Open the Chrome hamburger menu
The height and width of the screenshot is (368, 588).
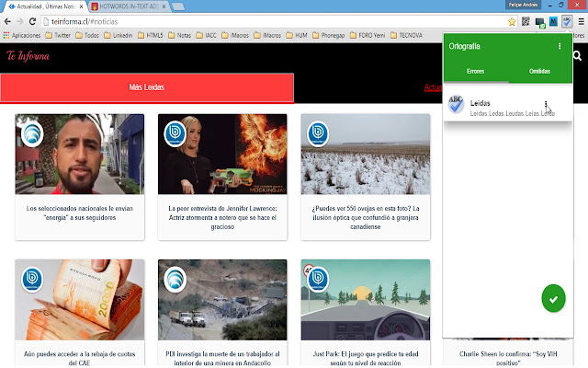click(x=581, y=22)
